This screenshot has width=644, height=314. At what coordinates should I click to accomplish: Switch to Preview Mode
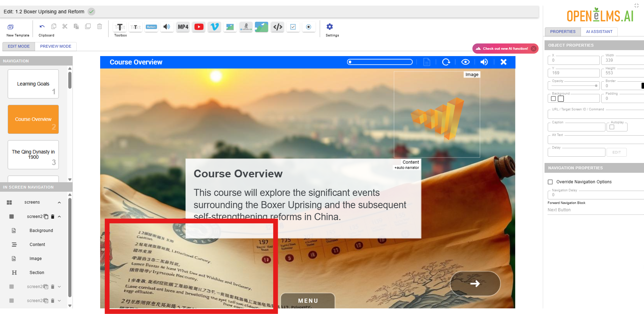click(x=56, y=46)
